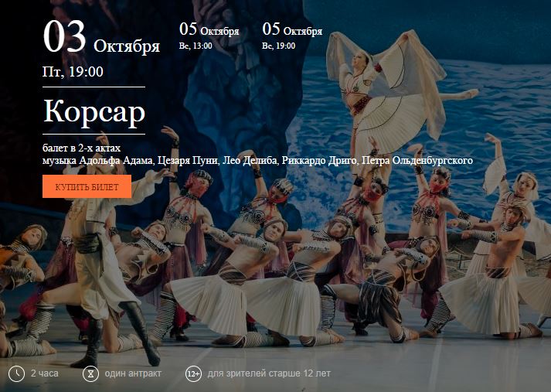Click the orange "Купить билет" button
551x392 pixels.
coord(87,186)
